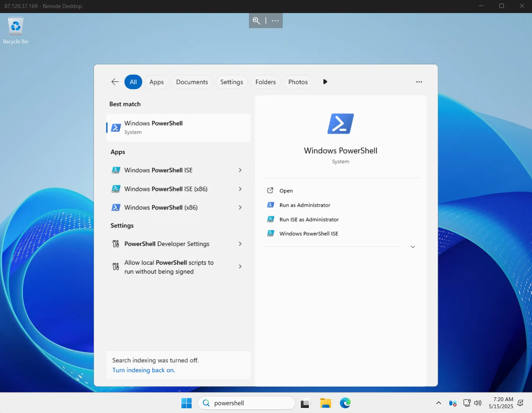The height and width of the screenshot is (413, 532).
Task: Open the clock showing 7:20 AM 5/15/2025
Action: click(x=501, y=403)
